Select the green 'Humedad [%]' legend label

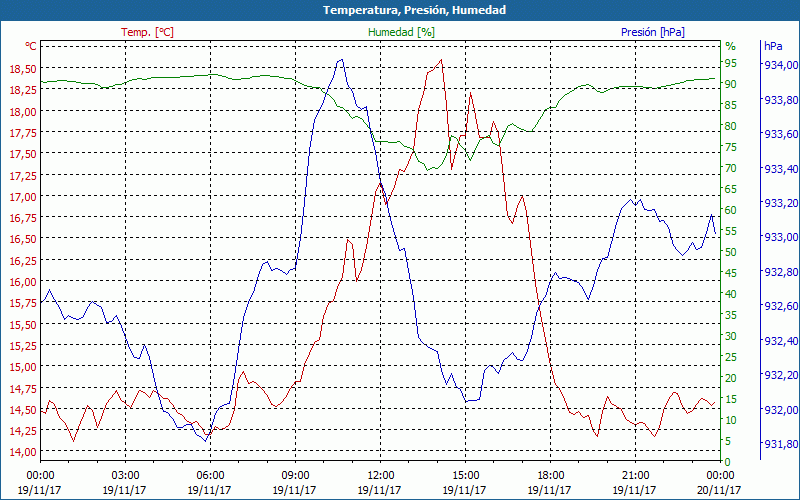402,32
